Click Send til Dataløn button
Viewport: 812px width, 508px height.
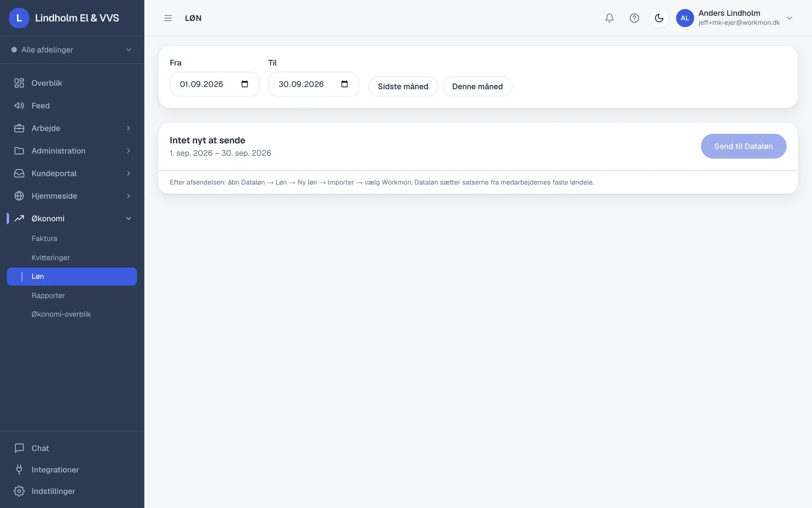coord(743,146)
